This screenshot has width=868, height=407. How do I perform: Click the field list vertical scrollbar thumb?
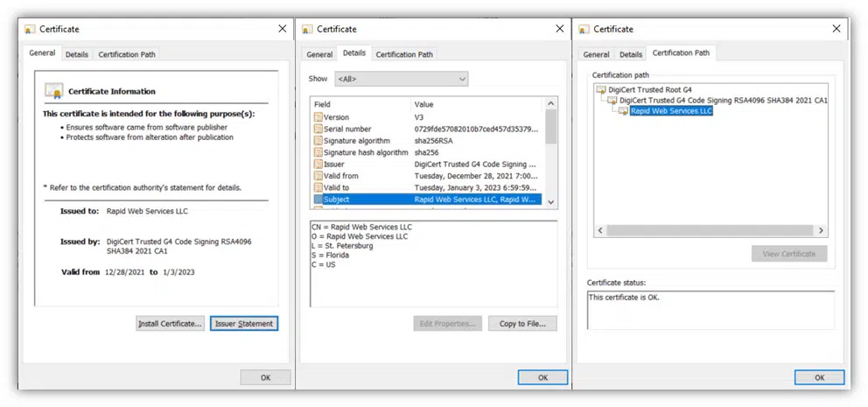[550, 126]
